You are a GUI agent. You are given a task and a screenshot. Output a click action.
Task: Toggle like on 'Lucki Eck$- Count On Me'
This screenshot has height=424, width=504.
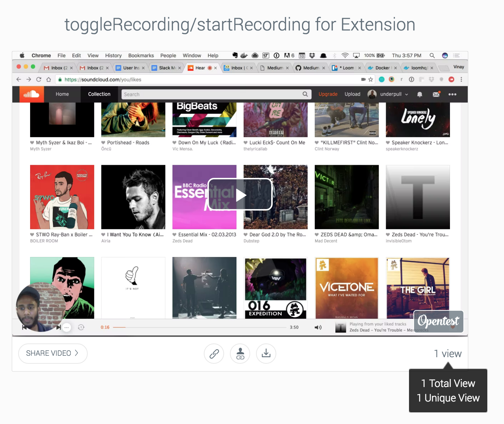[x=245, y=143]
